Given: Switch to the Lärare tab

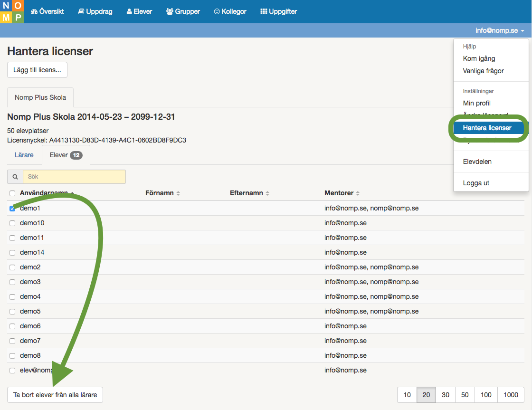Looking at the screenshot, I should 24,155.
